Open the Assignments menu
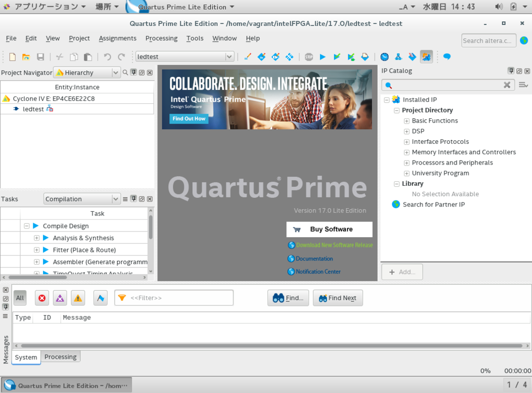Screen dimensions: 532x393 117,38
